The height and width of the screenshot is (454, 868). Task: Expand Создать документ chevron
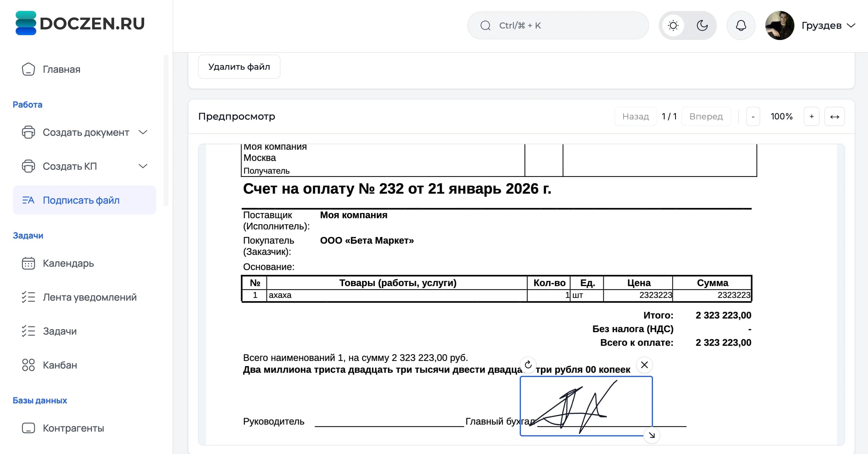143,132
